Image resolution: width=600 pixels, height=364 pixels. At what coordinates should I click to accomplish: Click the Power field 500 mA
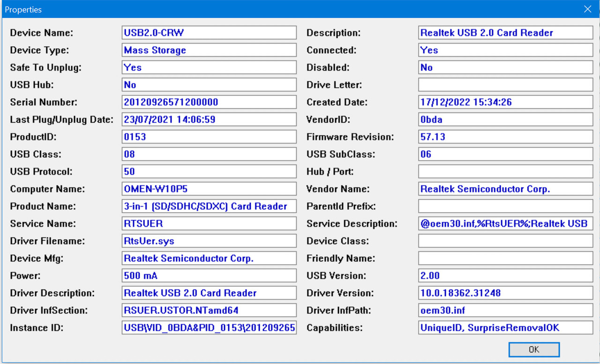[x=209, y=275]
